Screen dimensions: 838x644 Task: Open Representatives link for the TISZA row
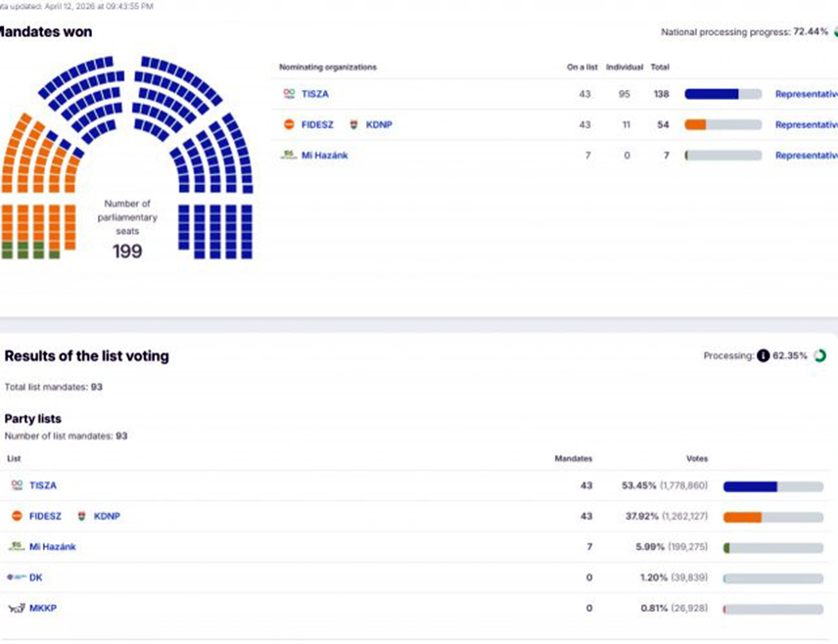point(807,94)
